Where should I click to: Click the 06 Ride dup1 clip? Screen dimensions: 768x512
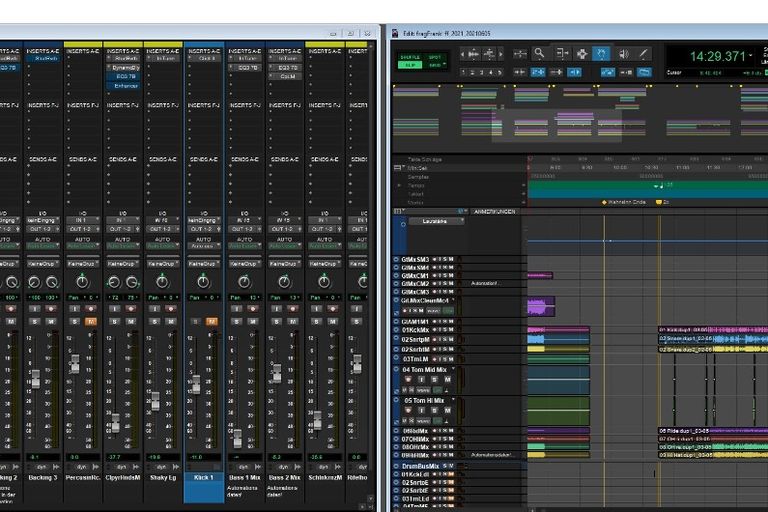pyautogui.click(x=713, y=431)
